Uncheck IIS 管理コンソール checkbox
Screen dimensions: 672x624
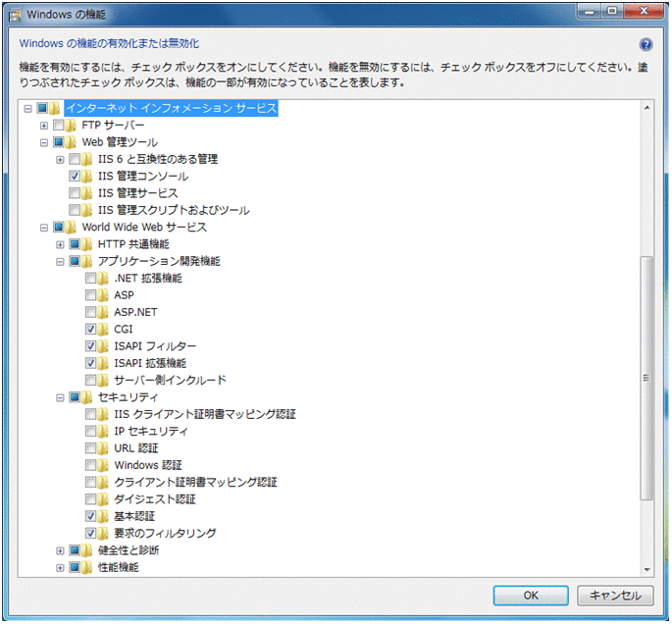click(75, 177)
